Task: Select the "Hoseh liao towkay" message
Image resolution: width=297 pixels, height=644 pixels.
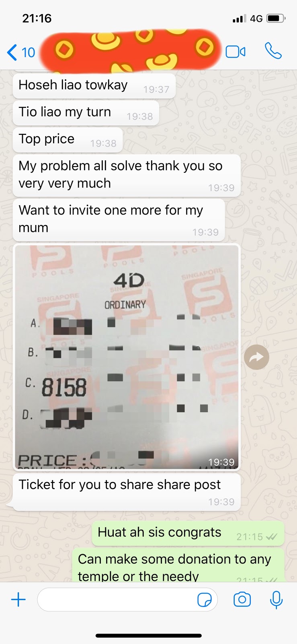Action: point(94,86)
